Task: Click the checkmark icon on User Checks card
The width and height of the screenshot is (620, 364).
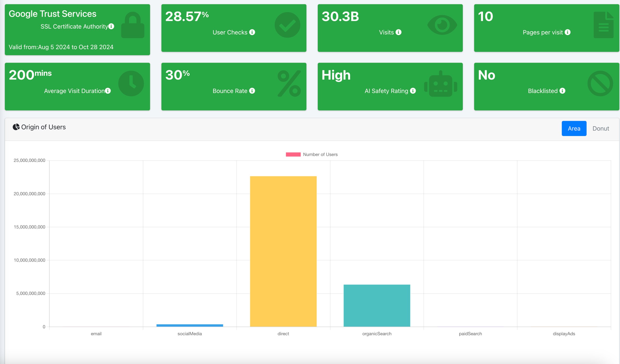Action: (x=287, y=25)
